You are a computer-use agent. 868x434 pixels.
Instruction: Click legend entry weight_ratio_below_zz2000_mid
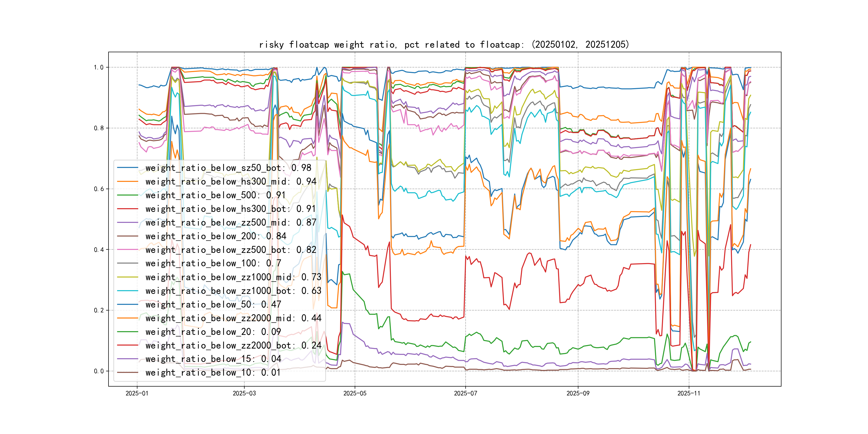pyautogui.click(x=233, y=318)
